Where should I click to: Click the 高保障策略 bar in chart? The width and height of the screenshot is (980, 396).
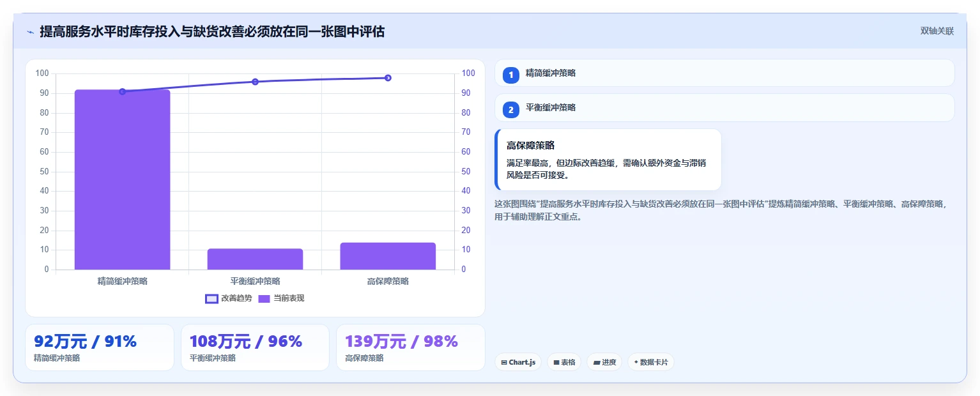pos(388,255)
